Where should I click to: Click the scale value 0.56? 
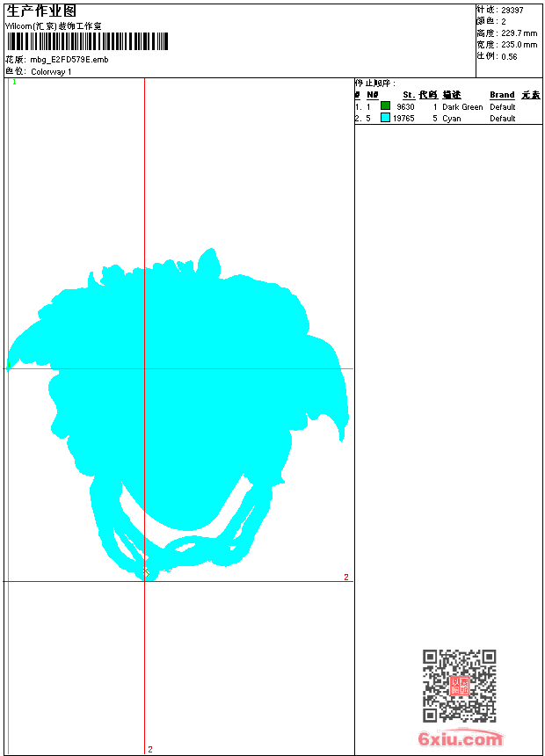[x=509, y=57]
